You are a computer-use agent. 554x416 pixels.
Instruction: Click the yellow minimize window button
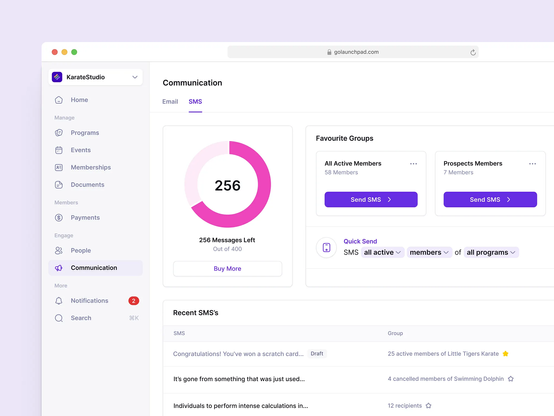pyautogui.click(x=64, y=52)
